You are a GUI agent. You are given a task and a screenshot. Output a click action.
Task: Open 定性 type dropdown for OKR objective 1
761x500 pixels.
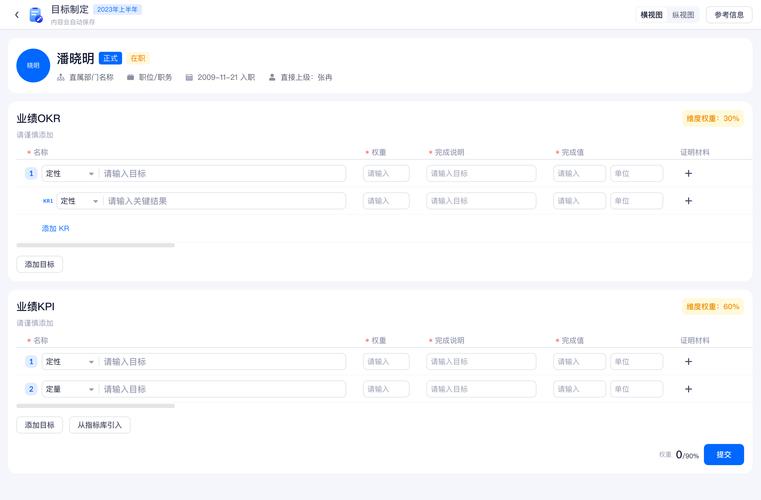pos(70,173)
